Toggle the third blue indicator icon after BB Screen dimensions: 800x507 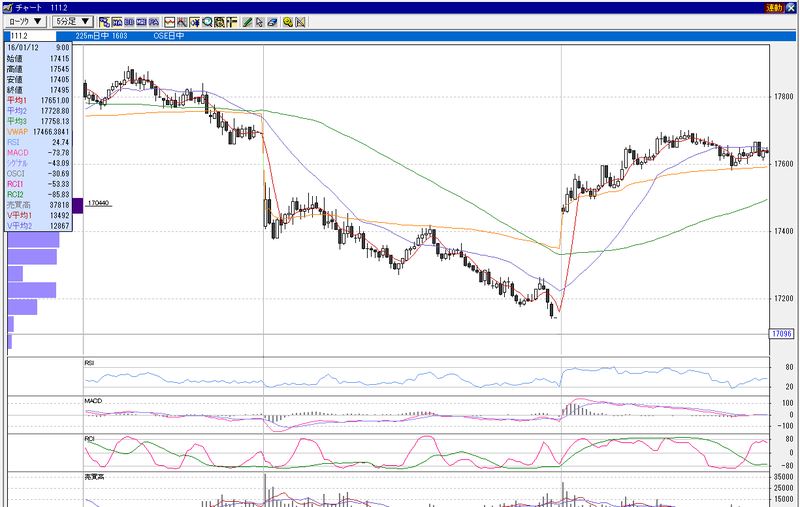click(x=141, y=22)
